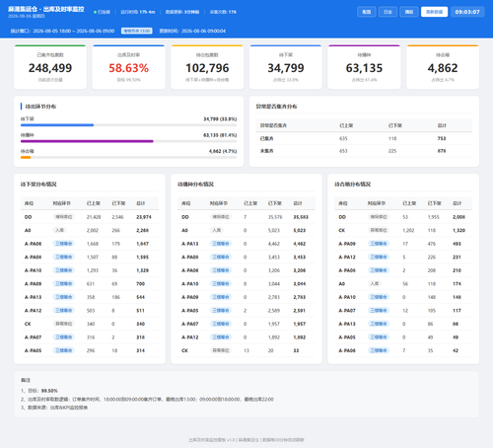Click the 210 total for A-PA08

coord(457,270)
